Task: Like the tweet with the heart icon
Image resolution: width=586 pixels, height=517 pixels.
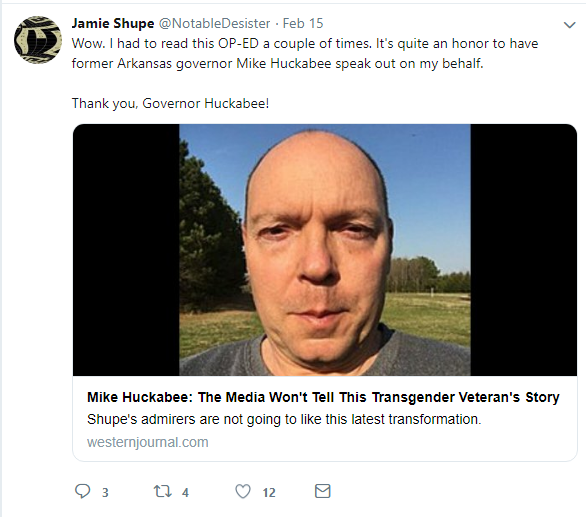Action: 243,491
